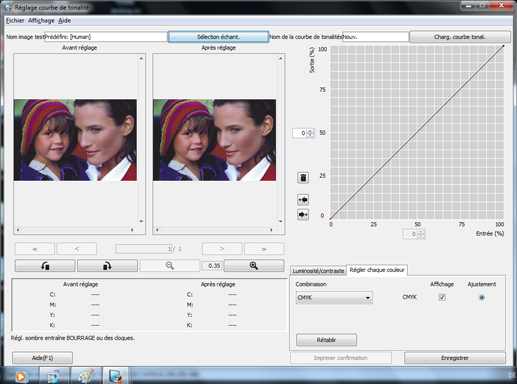This screenshot has height=384, width=517.
Task: Go to previous page button
Action: pyautogui.click(x=77, y=249)
